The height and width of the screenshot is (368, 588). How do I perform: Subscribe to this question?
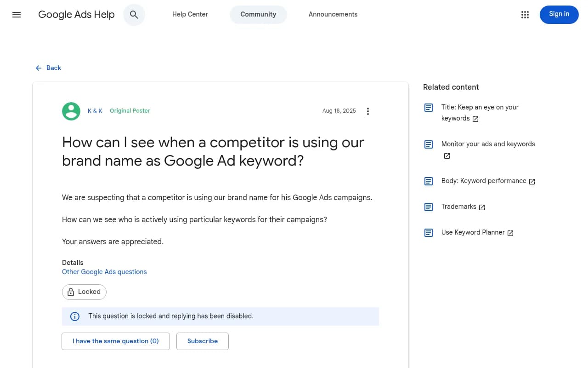click(203, 341)
